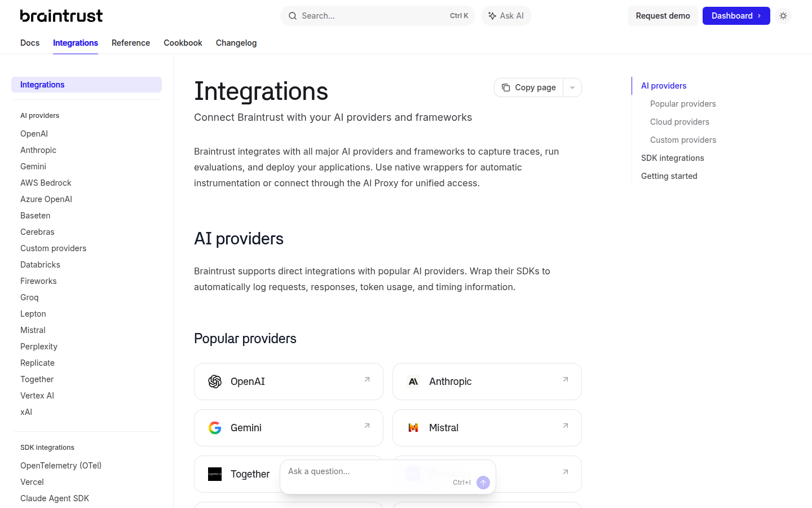Viewport: 812px width, 508px height.
Task: Jump to Cloud providers section link
Action: tap(679, 122)
